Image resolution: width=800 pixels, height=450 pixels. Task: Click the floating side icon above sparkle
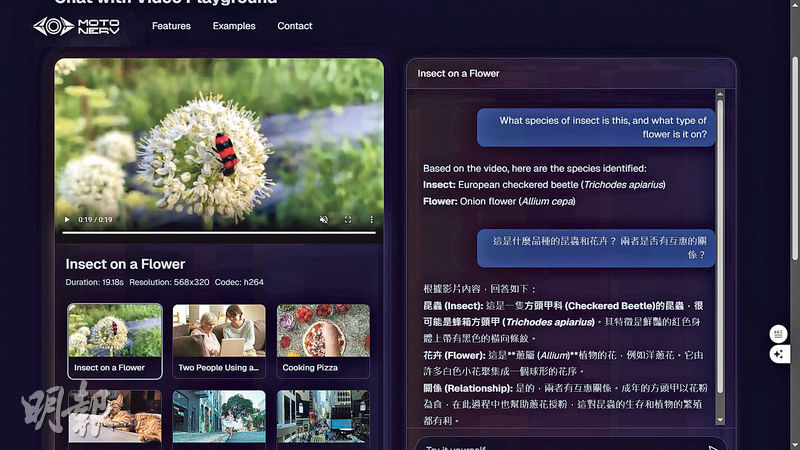779,334
